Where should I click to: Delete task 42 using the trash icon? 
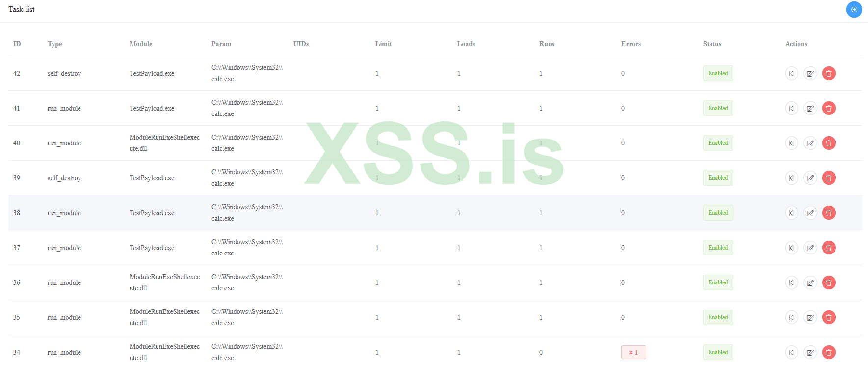tap(829, 73)
